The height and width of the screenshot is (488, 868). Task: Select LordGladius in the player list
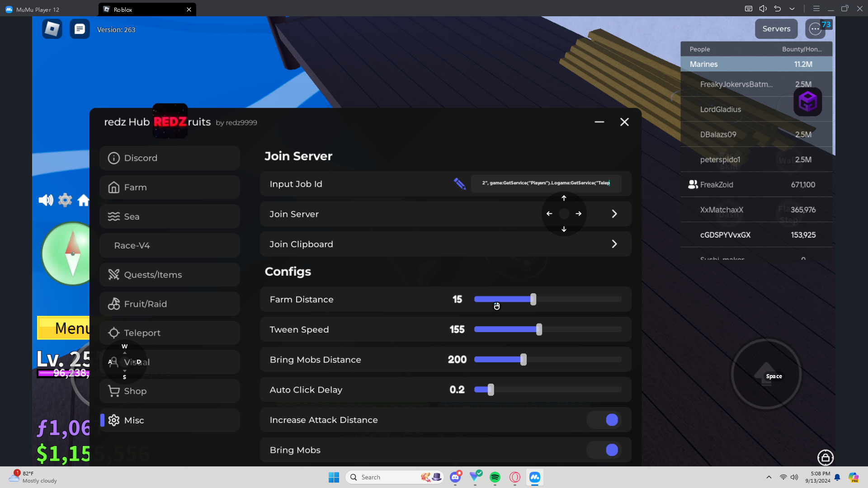756,109
